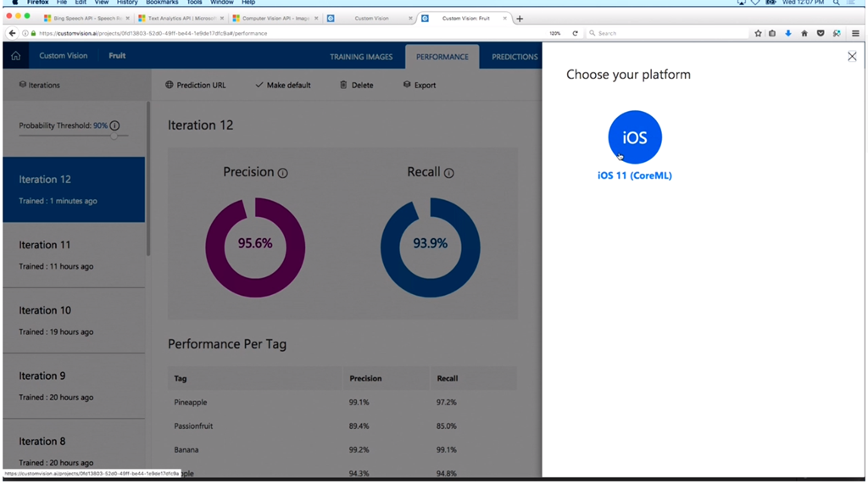The height and width of the screenshot is (484, 868).
Task: Click the Export button in toolbar
Action: point(420,85)
